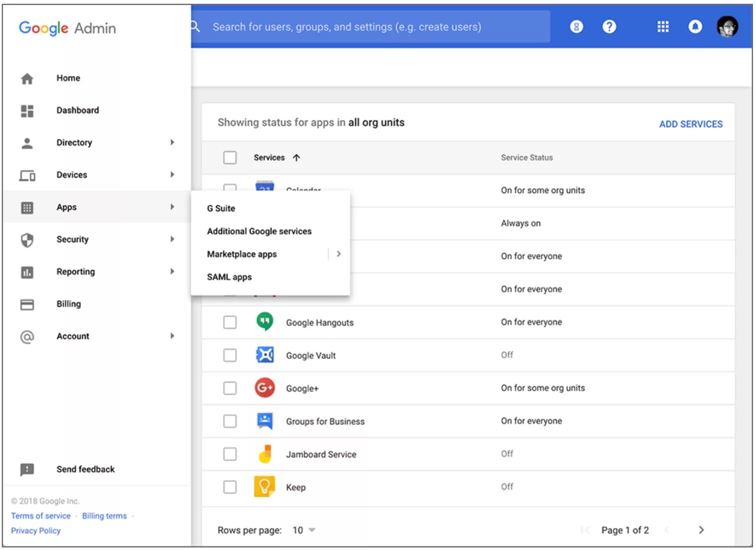
Task: Expand the Devices submenu arrow
Action: [x=172, y=174]
